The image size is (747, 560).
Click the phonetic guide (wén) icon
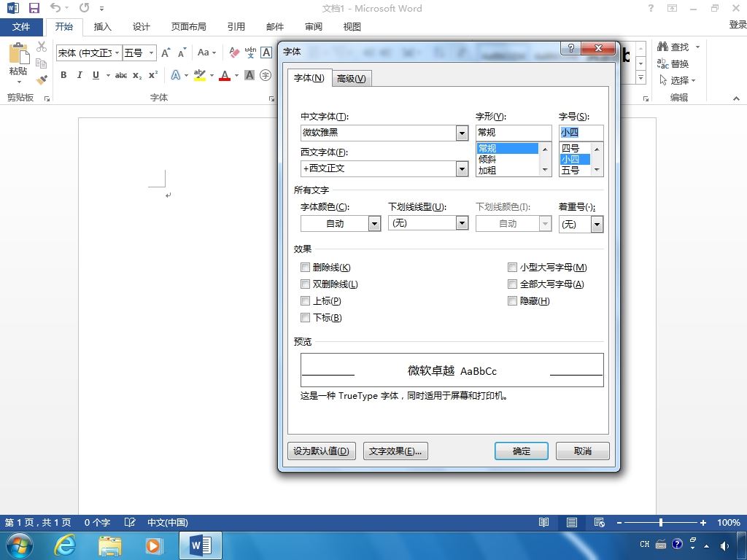pyautogui.click(x=251, y=52)
